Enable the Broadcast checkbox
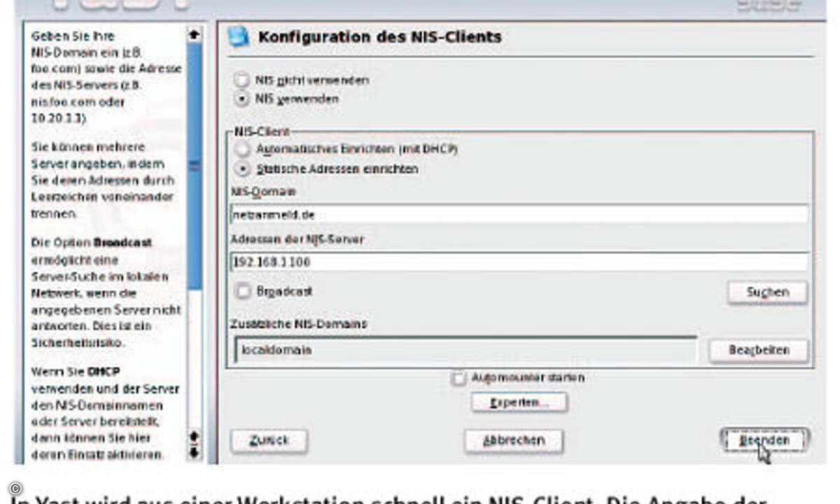 [243, 291]
